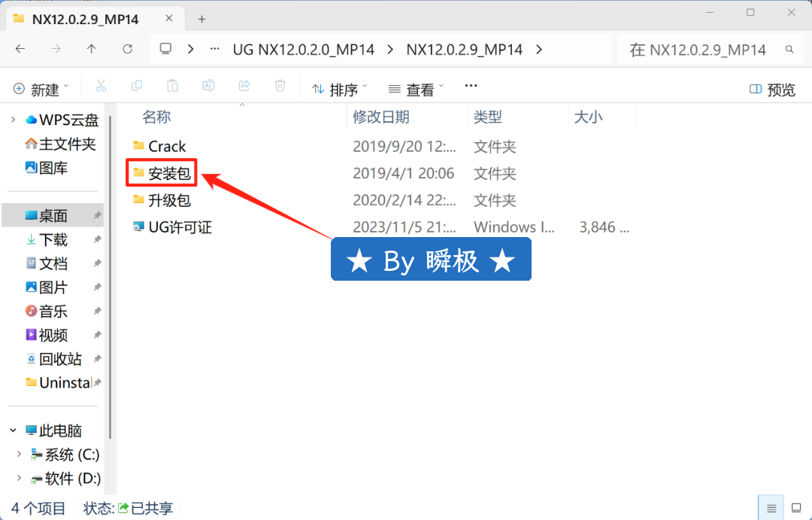Expand the WPS cloud drive tree node

13,120
